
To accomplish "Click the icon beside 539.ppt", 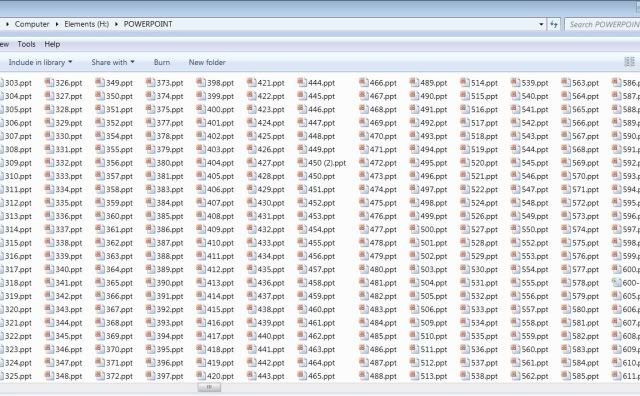I will pos(516,82).
